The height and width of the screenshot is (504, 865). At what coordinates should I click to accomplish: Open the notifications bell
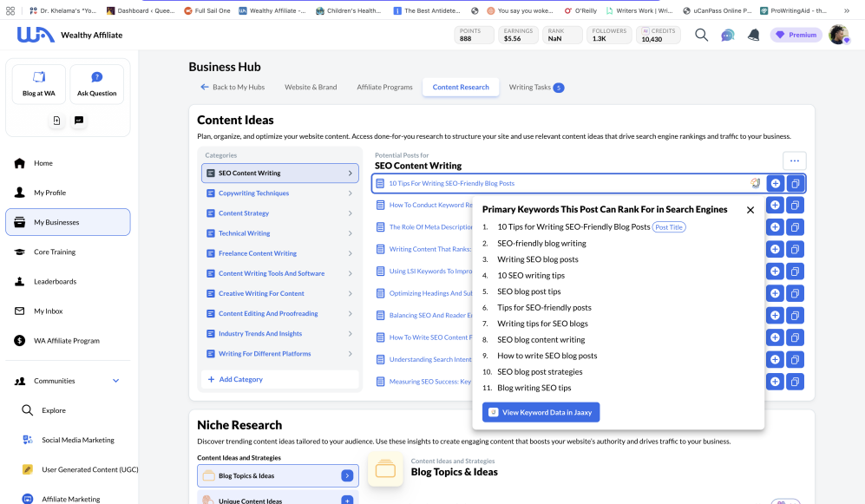click(754, 36)
